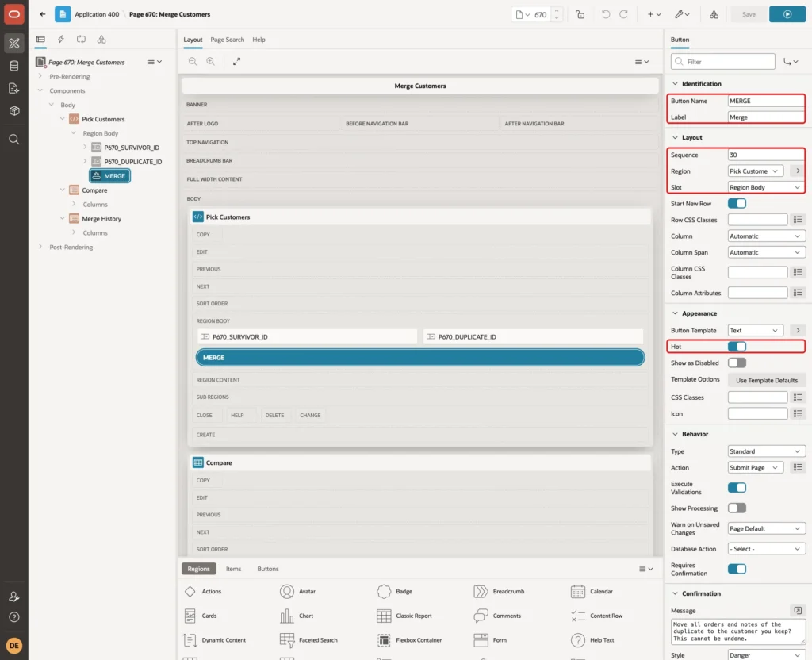Open Icon picker list button
Viewport: 812px width, 660px height.
pyautogui.click(x=798, y=413)
